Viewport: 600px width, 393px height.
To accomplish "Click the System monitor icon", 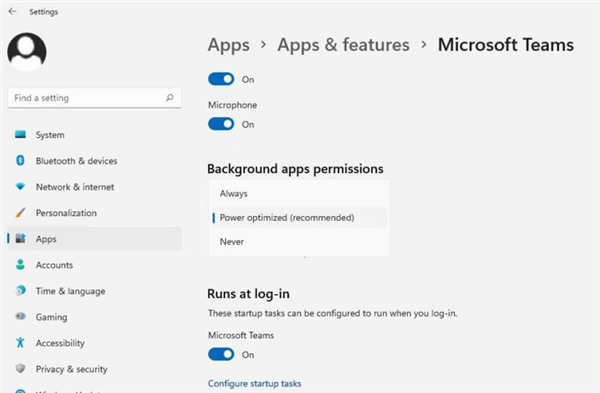I will (20, 134).
